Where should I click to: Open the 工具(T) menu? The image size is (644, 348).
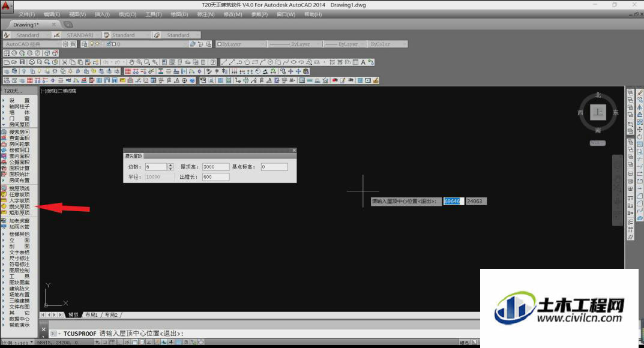coord(154,14)
